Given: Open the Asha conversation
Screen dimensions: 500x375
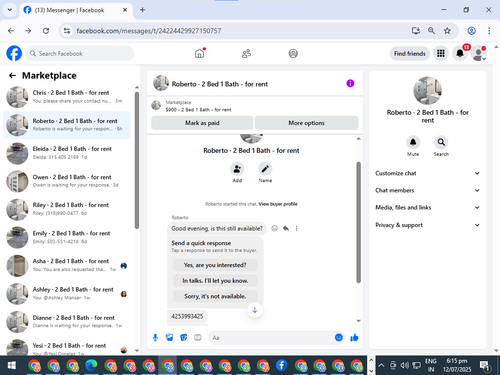Looking at the screenshot, I should pos(67,265).
